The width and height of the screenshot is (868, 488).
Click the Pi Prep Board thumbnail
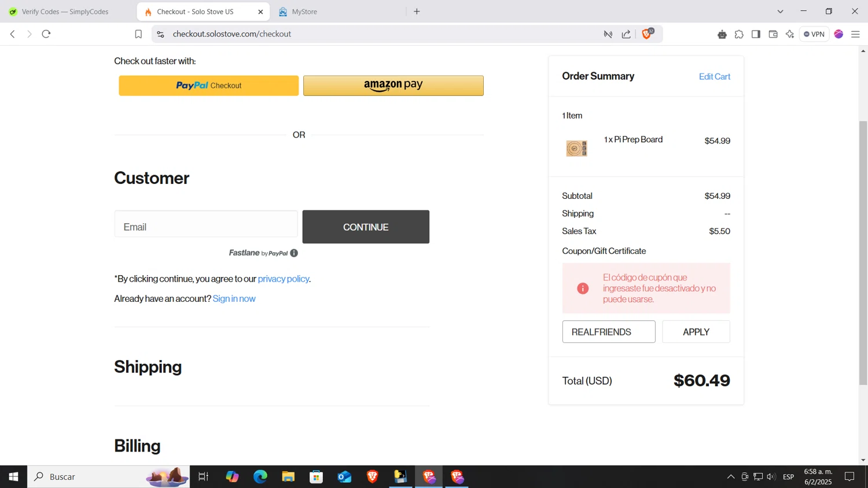(576, 149)
